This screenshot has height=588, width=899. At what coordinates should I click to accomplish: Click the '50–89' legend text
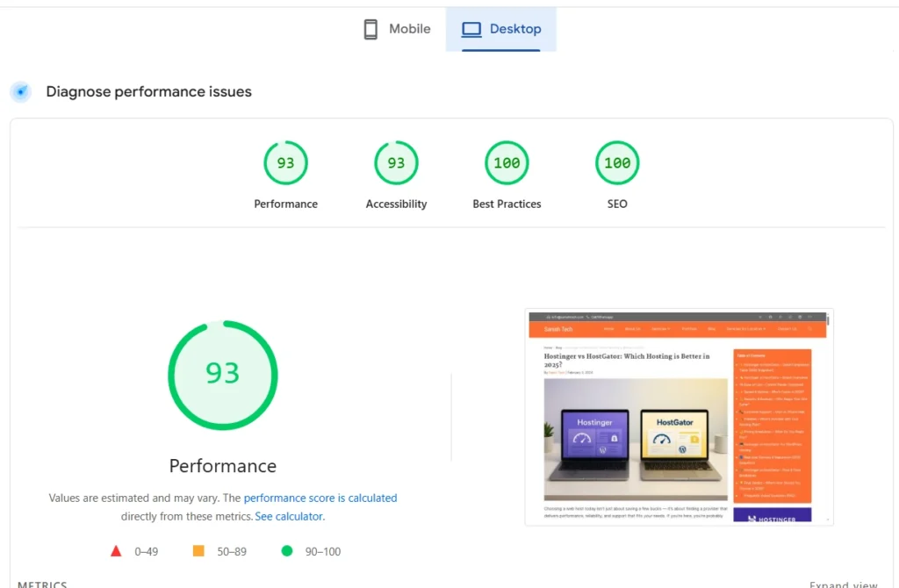(x=232, y=551)
